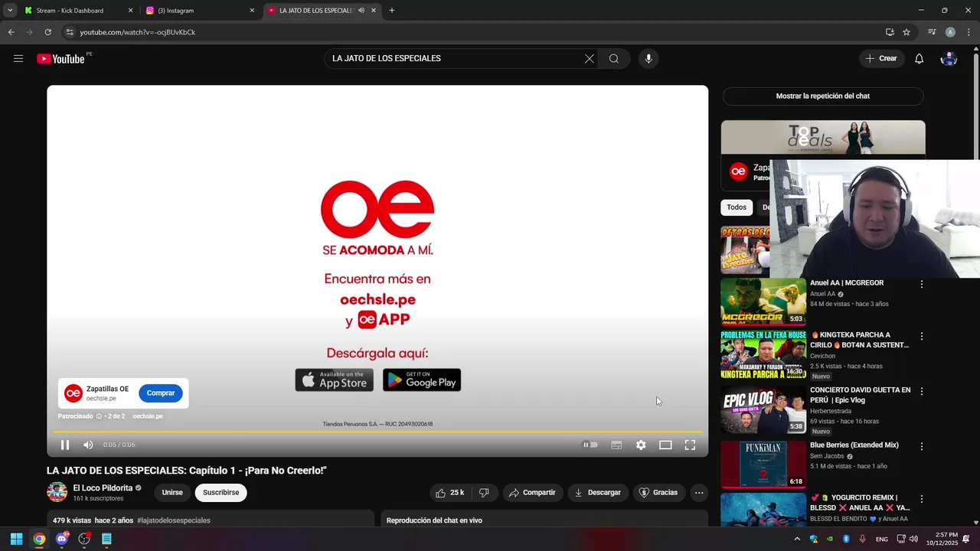Image resolution: width=980 pixels, height=551 pixels.
Task: Dislike the video
Action: [x=484, y=493]
